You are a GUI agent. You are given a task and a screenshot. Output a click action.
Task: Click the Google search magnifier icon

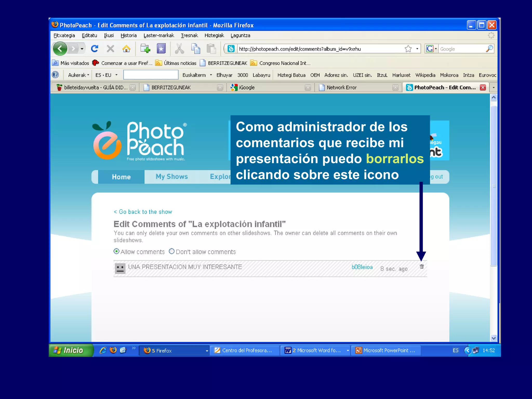coord(489,49)
